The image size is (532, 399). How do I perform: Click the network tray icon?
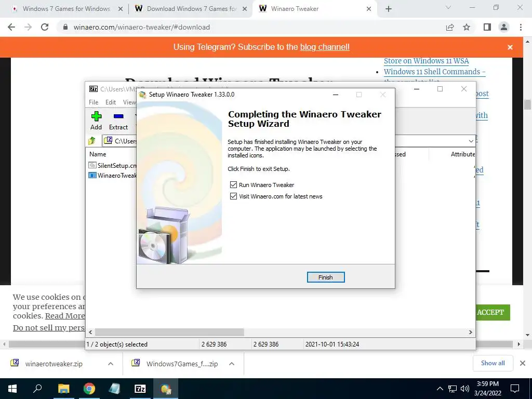(453, 389)
